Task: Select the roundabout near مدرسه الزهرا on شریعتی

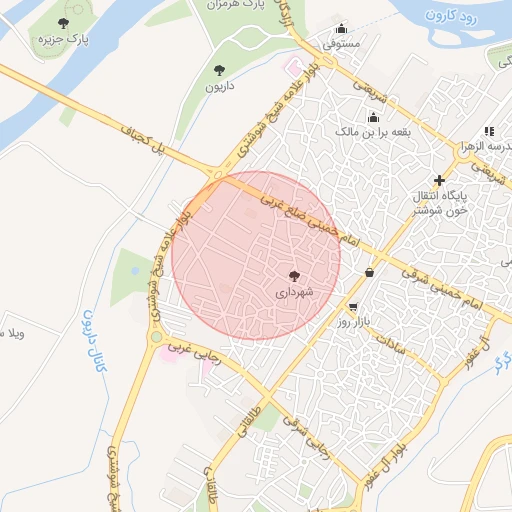Action: click(463, 154)
